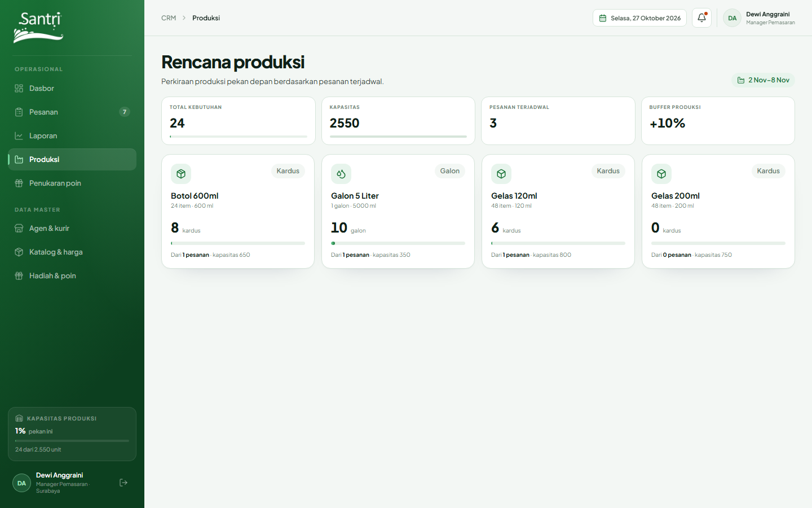Click the Kapasitas Produksi sidebar widget icon
Image resolution: width=812 pixels, height=508 pixels.
(x=19, y=418)
